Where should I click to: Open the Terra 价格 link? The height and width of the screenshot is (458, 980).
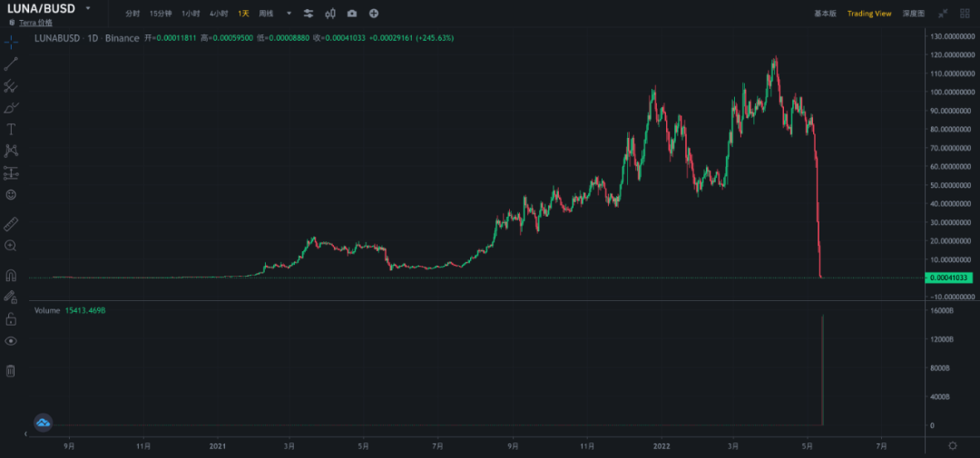point(35,23)
